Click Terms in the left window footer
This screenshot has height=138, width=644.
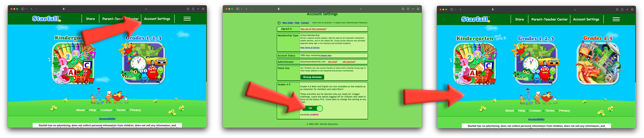click(x=121, y=110)
